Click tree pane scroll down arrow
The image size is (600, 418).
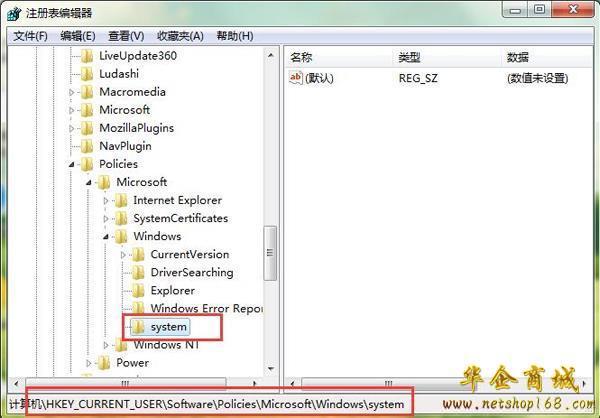pos(271,369)
